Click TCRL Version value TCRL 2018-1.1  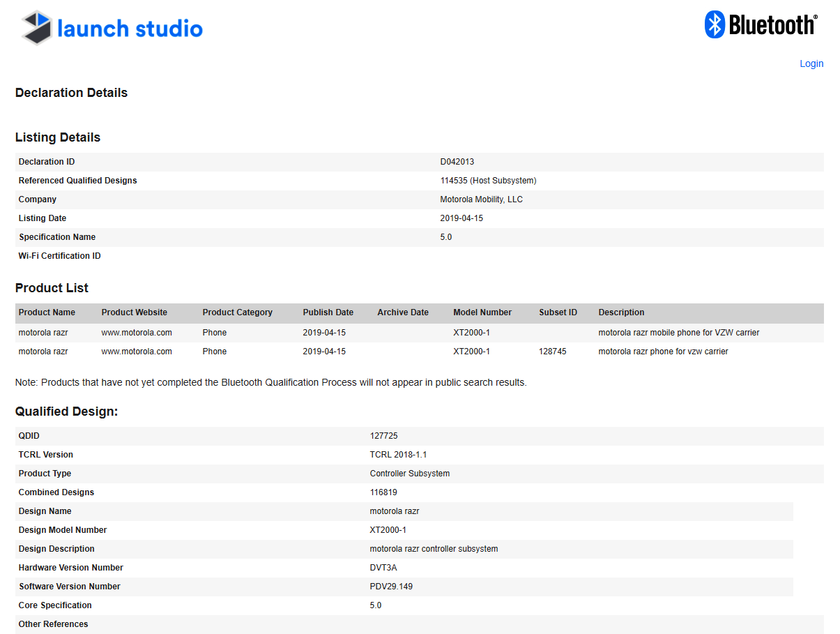click(398, 455)
